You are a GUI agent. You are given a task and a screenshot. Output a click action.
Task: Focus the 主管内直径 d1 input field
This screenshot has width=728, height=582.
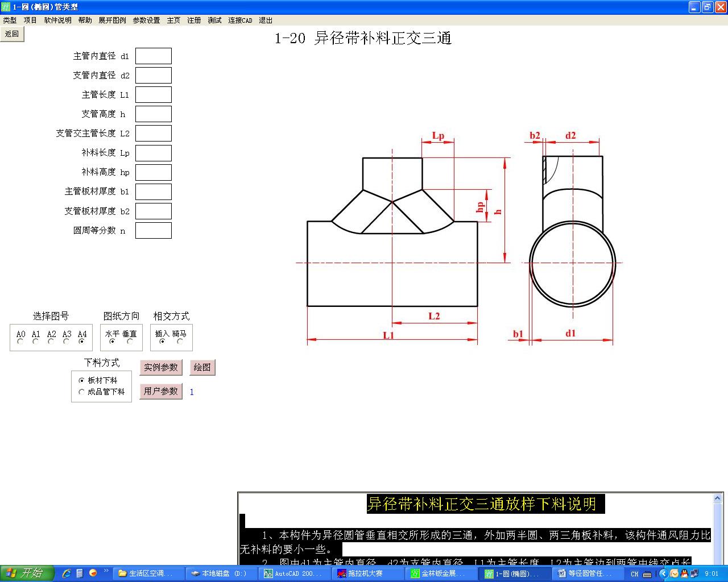point(154,56)
